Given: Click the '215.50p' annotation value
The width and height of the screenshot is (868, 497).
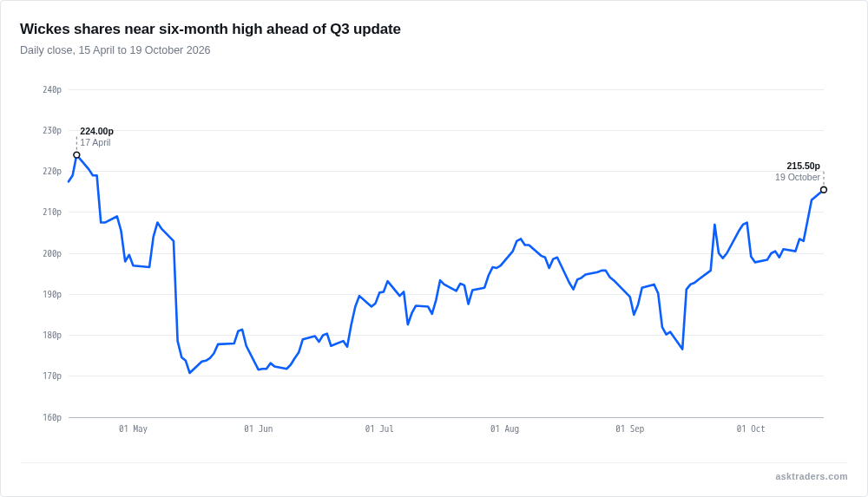Looking at the screenshot, I should coord(803,166).
